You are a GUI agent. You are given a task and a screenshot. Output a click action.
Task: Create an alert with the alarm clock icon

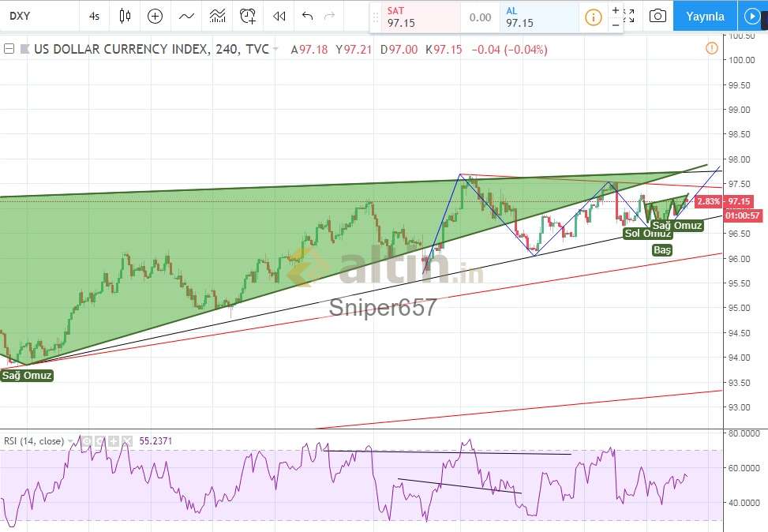tap(248, 16)
